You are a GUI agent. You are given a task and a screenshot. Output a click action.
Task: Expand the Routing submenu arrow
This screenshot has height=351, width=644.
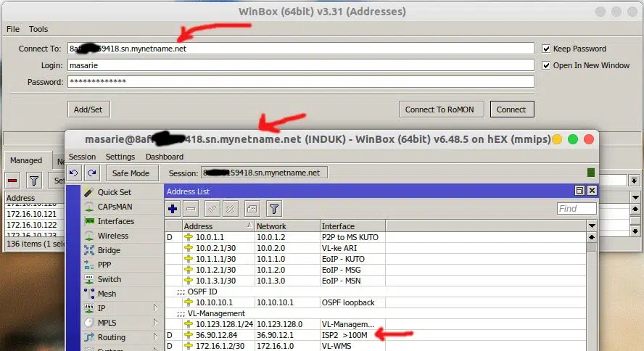click(156, 337)
